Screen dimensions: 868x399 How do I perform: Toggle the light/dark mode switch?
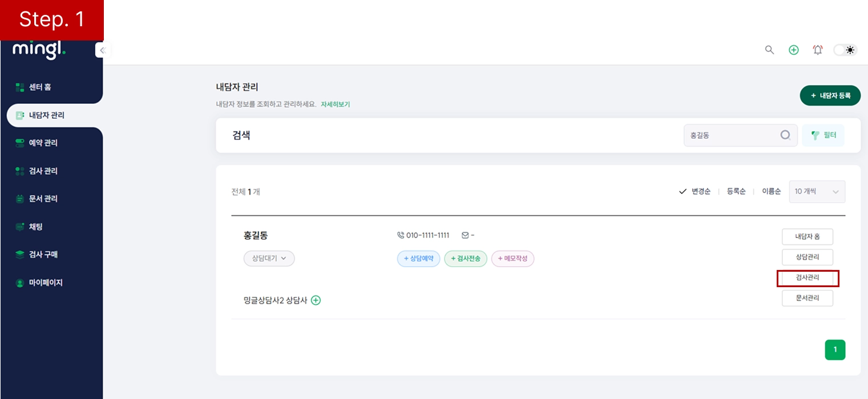[x=845, y=50]
